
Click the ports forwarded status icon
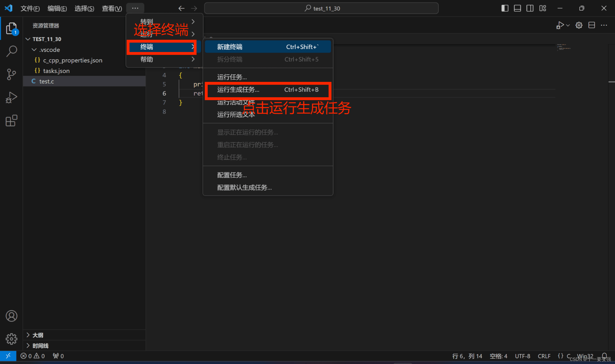tap(58, 356)
